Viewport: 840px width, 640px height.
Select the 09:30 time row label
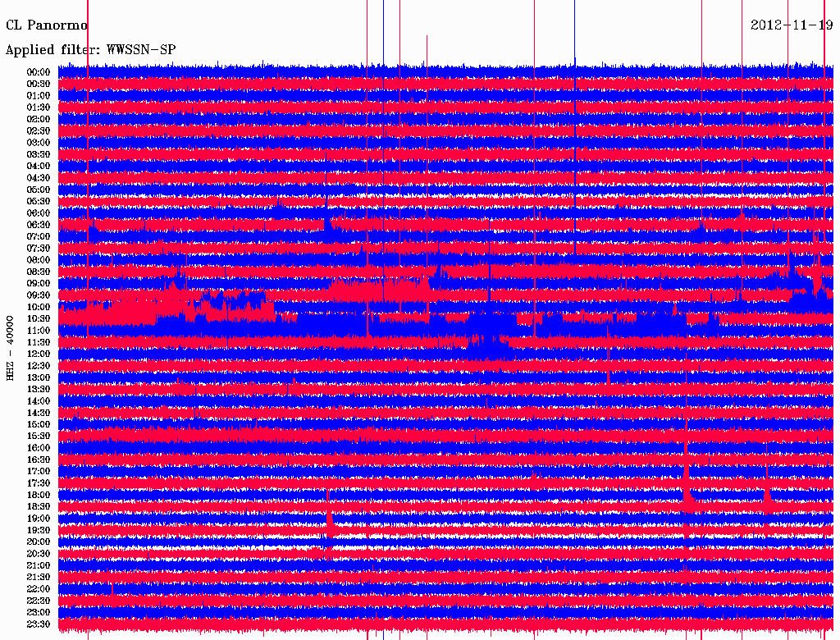[39, 295]
